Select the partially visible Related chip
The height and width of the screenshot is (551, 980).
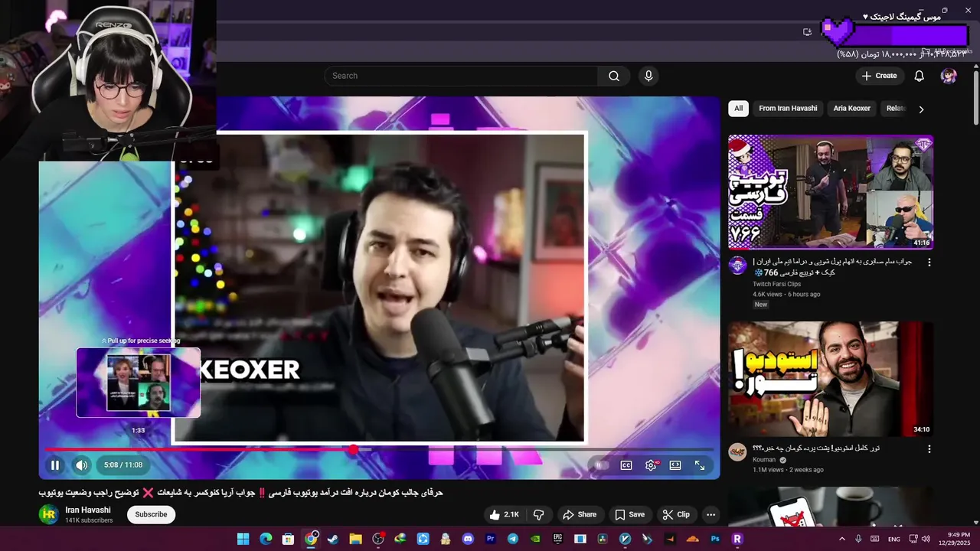(x=896, y=109)
